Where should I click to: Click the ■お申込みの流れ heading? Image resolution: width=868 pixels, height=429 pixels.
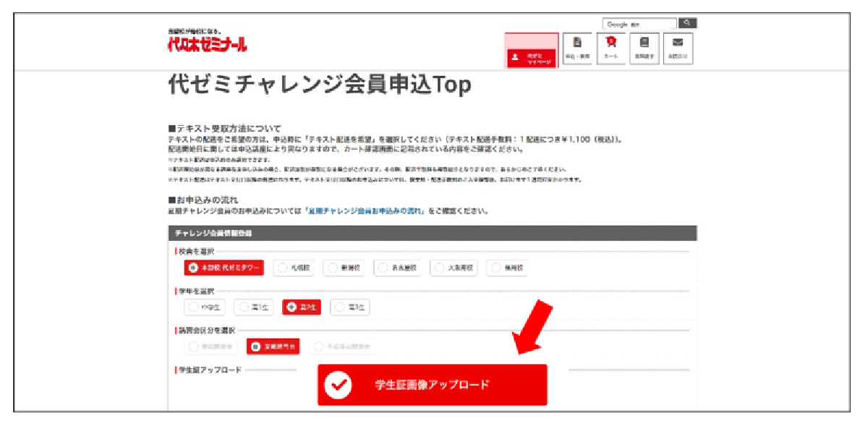click(203, 200)
